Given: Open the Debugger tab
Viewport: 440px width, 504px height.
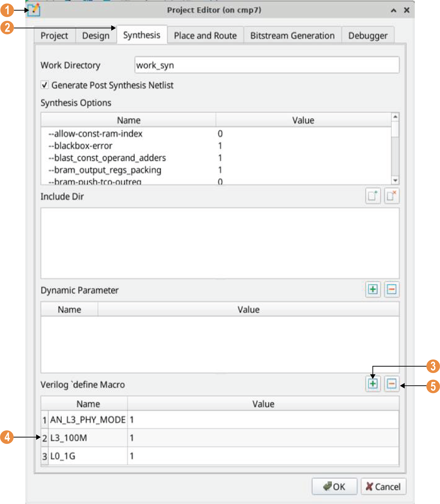Looking at the screenshot, I should click(x=368, y=36).
